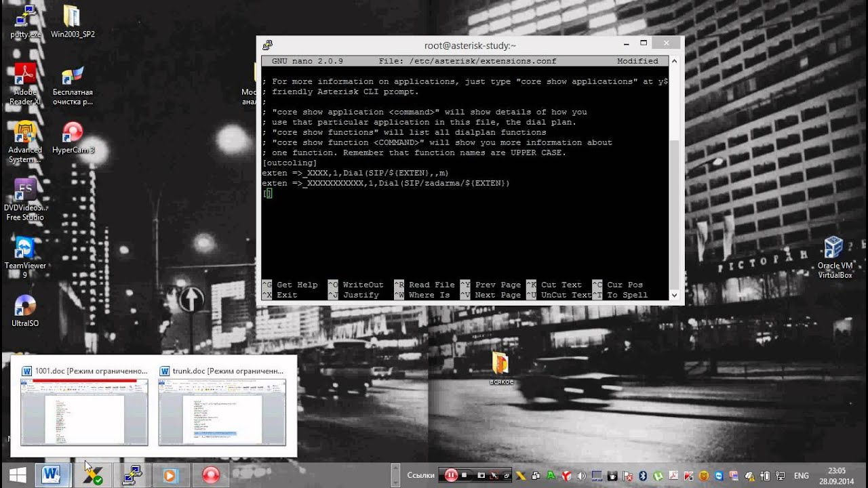Click the 'Modified' status in nano header

[x=637, y=61]
